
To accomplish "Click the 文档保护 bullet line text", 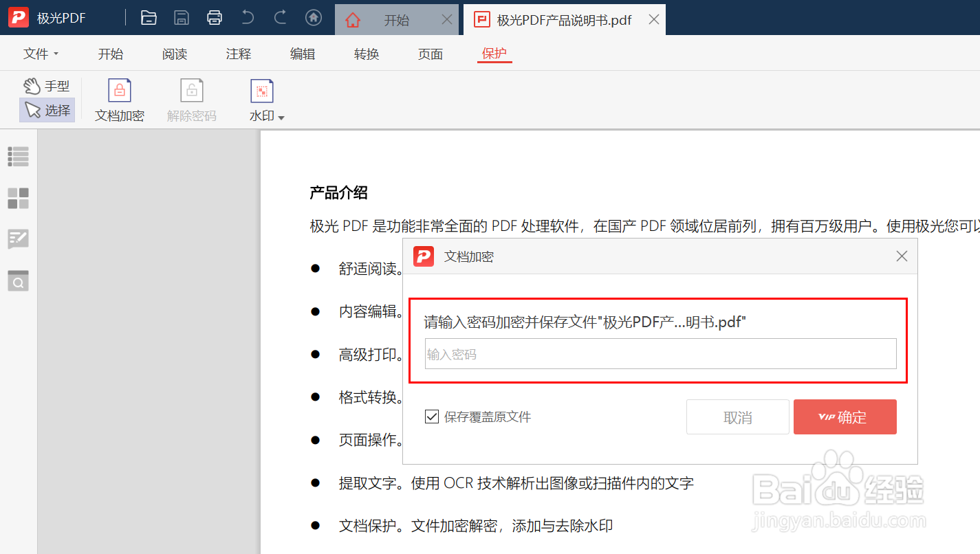I will coord(476,526).
